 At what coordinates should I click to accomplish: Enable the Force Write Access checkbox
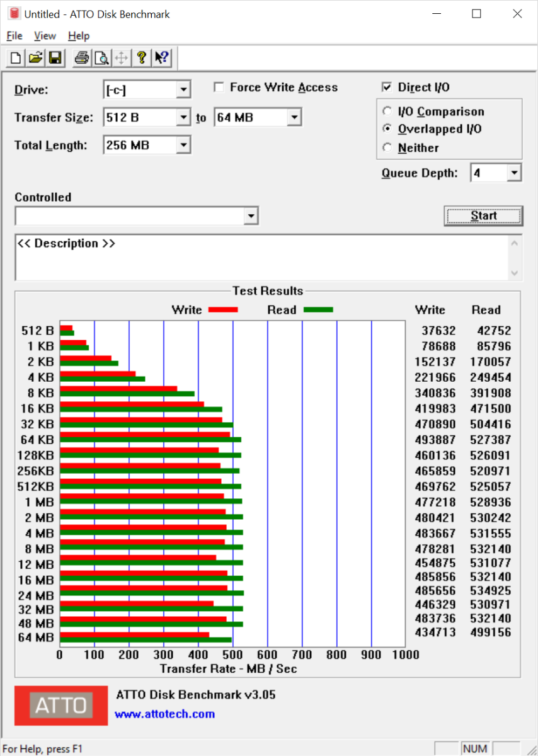pyautogui.click(x=219, y=88)
